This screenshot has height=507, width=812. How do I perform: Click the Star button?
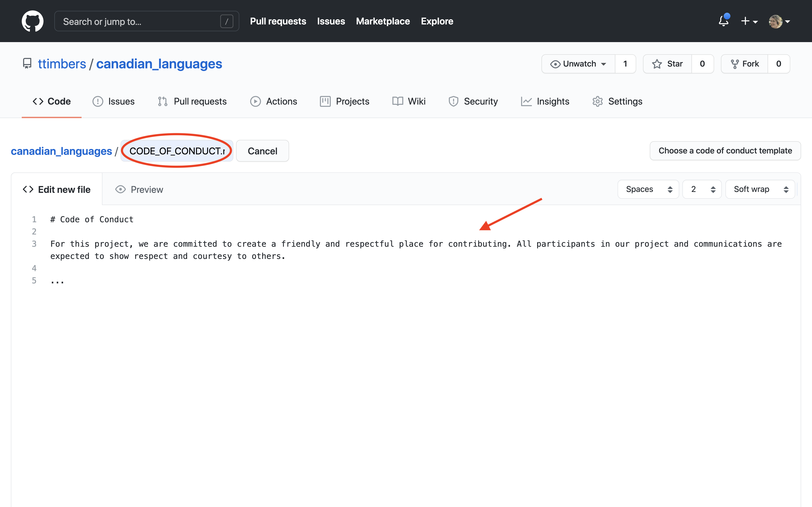(667, 64)
